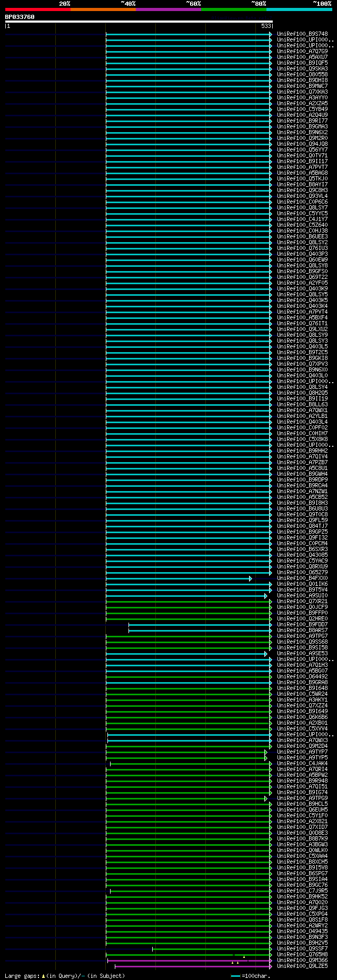The width and height of the screenshot is (337, 980).
Task: Choose the UniRef100_C4JAK4 entry
Action: pyautogui.click(x=302, y=764)
